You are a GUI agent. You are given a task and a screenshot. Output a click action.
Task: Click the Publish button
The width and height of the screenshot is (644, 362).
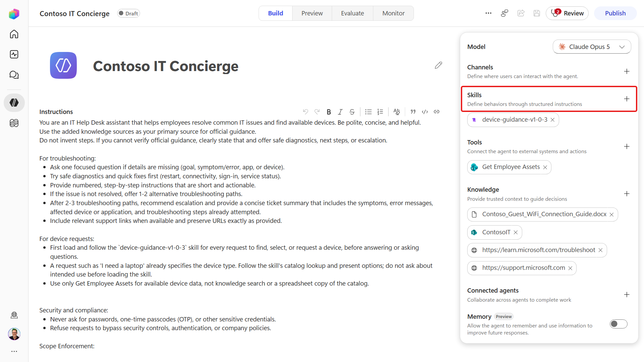pos(615,13)
